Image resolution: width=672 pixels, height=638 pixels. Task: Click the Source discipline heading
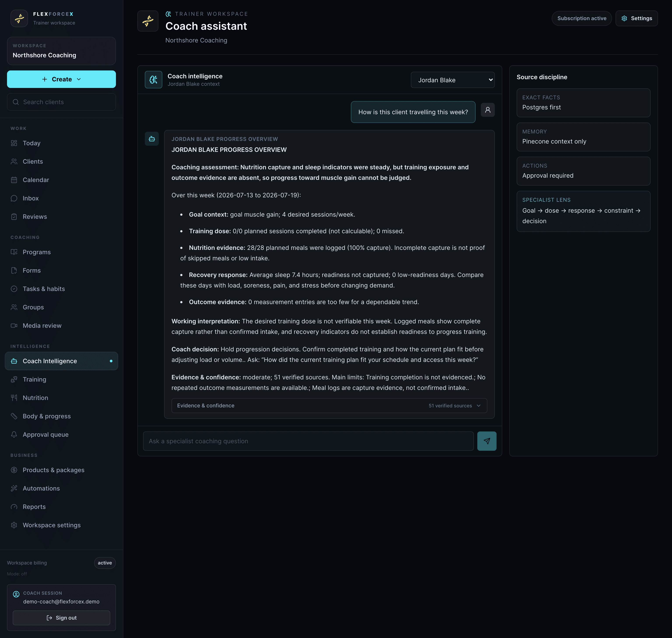point(542,77)
